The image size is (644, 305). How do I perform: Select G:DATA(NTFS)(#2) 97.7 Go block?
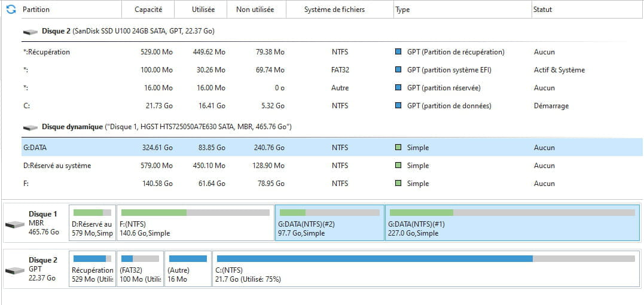pos(330,223)
